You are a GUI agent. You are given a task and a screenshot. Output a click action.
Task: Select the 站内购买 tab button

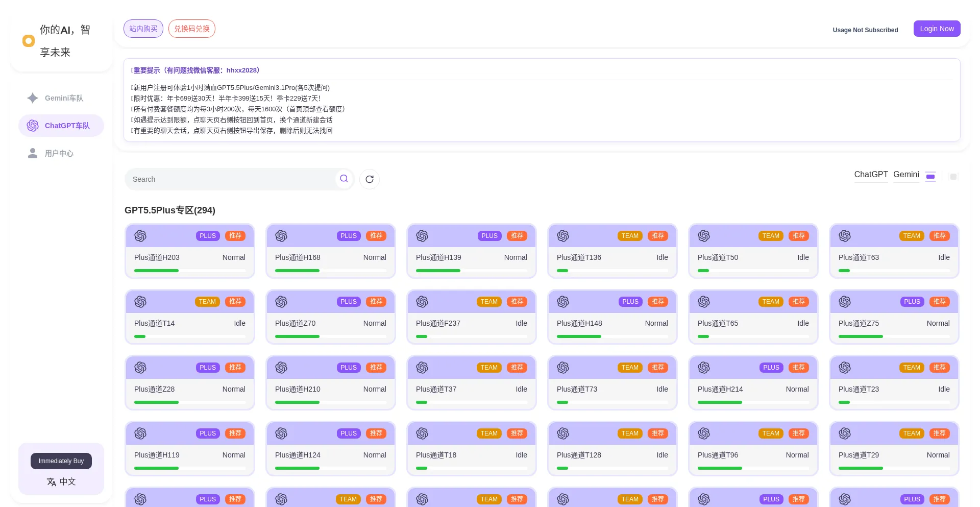click(143, 29)
